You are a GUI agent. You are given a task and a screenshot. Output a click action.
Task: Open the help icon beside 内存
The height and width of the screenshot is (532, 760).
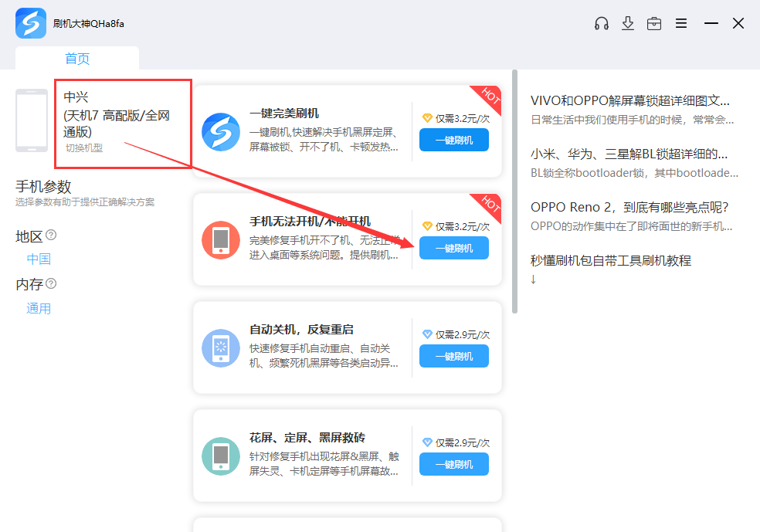click(x=50, y=284)
